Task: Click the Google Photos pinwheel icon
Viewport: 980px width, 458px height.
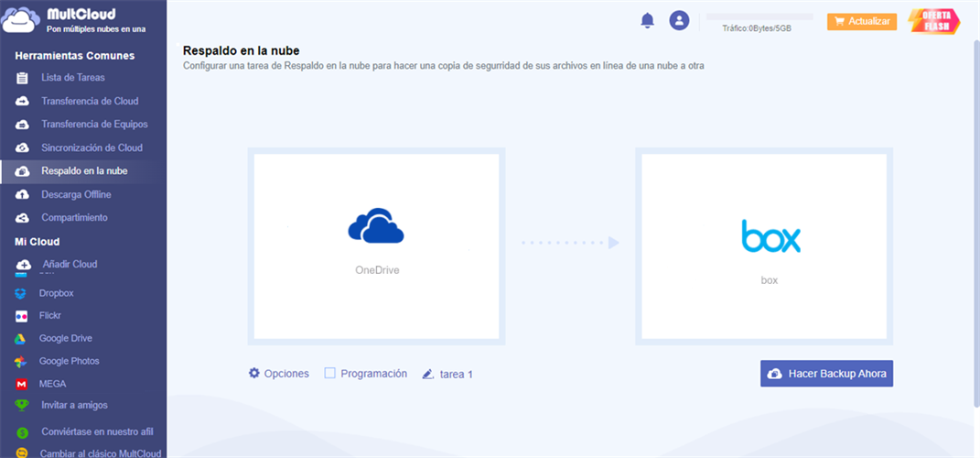Action: coord(21,362)
